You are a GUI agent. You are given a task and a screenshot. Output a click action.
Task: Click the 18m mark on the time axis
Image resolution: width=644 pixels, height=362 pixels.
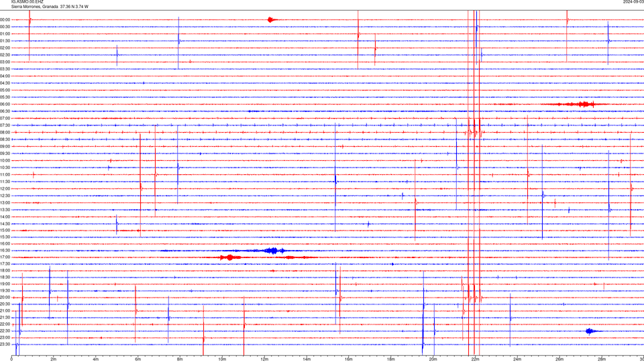click(391, 359)
